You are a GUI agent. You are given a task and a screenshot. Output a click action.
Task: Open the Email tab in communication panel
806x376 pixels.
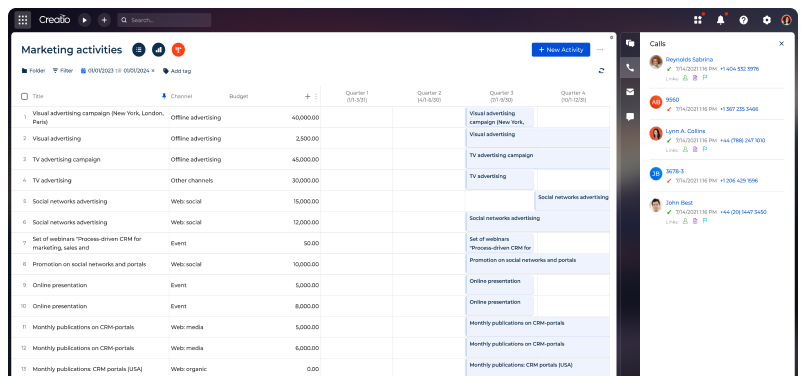coord(630,92)
